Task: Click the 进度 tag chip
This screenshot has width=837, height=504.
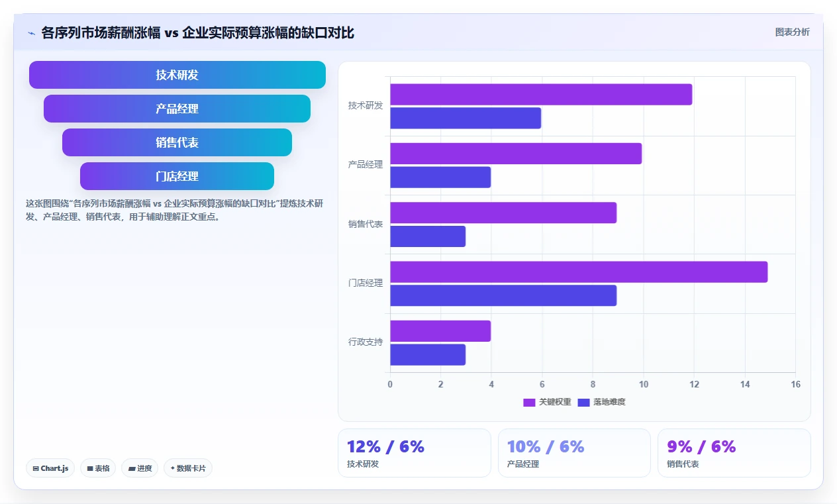Action: 140,468
